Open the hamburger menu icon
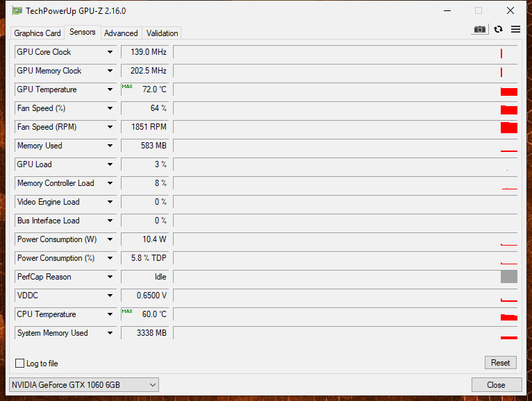Screen dimensions: 532x401 coord(515,29)
